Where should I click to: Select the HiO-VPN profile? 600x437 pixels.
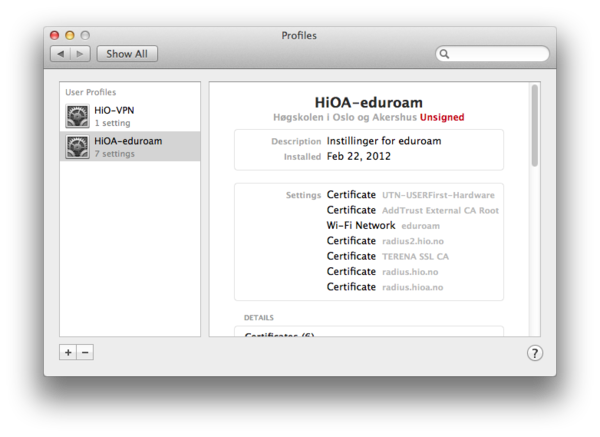click(x=130, y=116)
